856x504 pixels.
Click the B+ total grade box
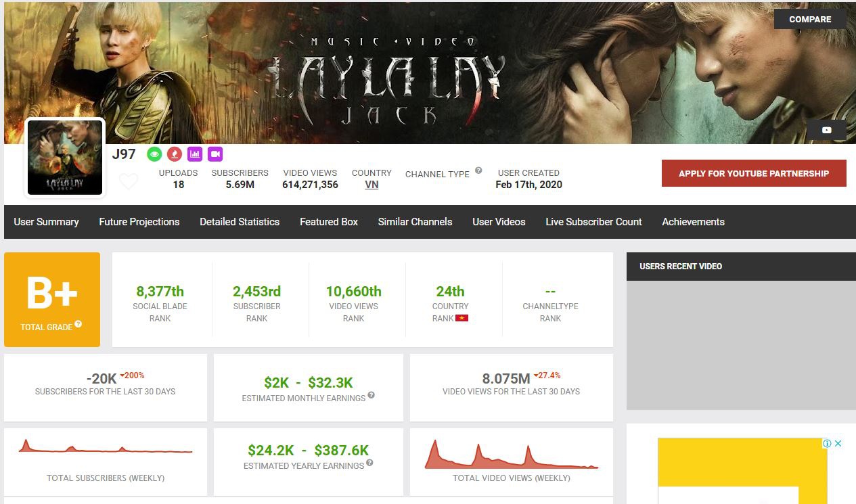(52, 300)
